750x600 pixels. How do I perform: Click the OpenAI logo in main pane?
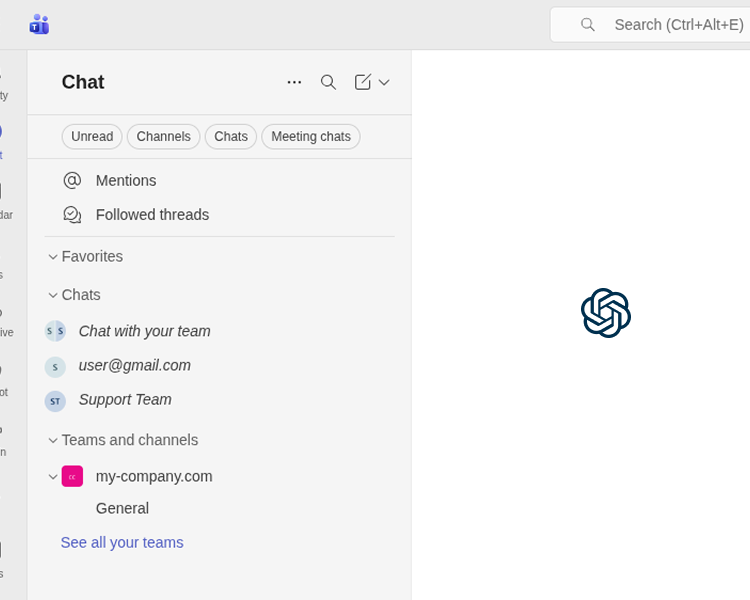click(x=606, y=313)
